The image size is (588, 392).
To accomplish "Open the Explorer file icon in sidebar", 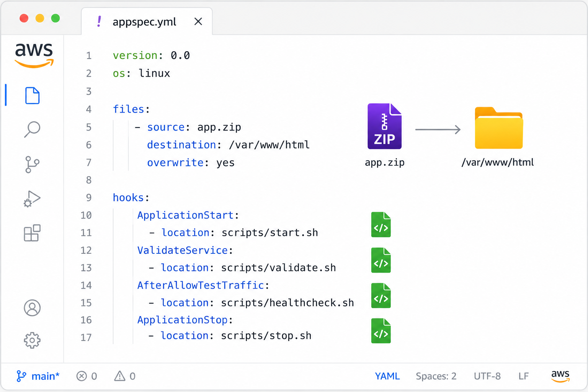I will [x=32, y=95].
